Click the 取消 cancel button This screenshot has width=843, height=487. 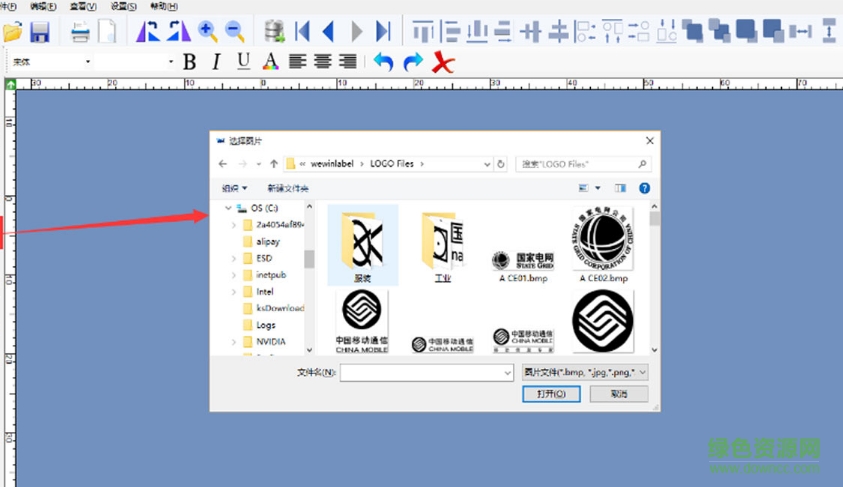(619, 394)
